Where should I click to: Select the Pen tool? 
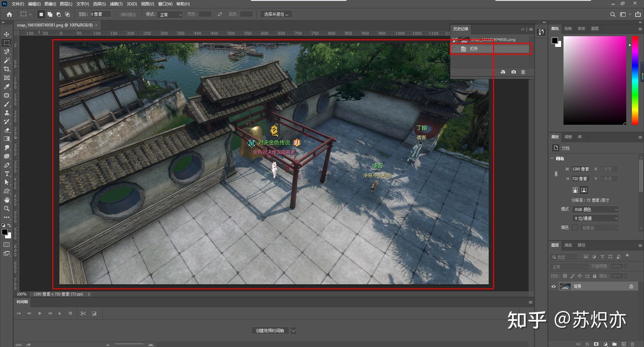7,165
